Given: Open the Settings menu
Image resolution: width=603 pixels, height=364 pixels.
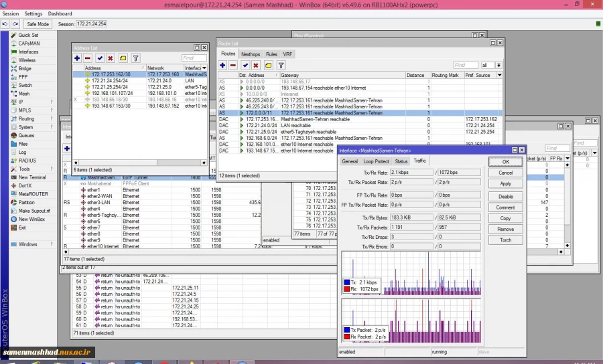Looking at the screenshot, I should pyautogui.click(x=33, y=13).
